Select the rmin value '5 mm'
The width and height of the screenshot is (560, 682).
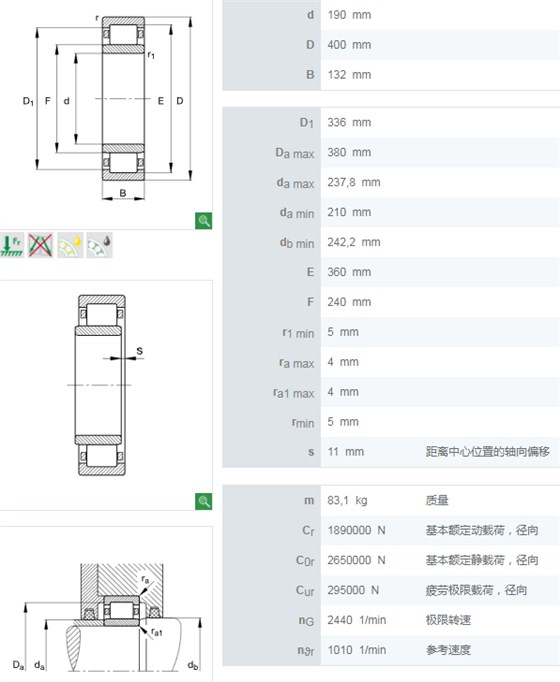click(343, 422)
